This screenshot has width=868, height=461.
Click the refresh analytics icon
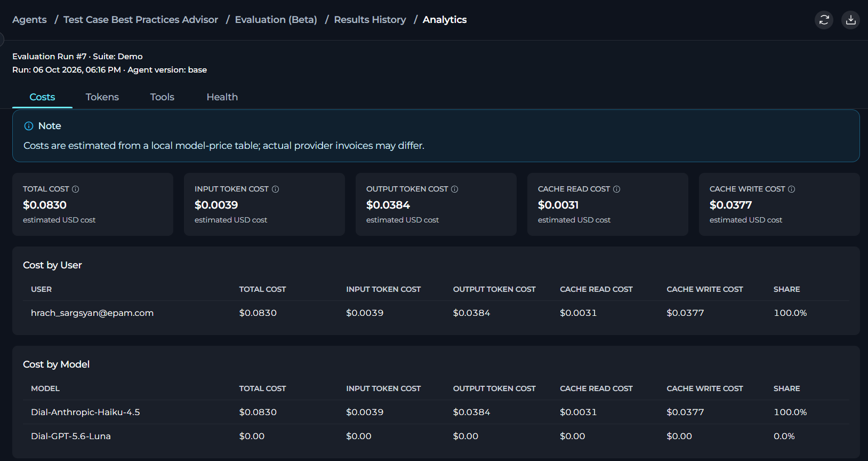pos(824,20)
